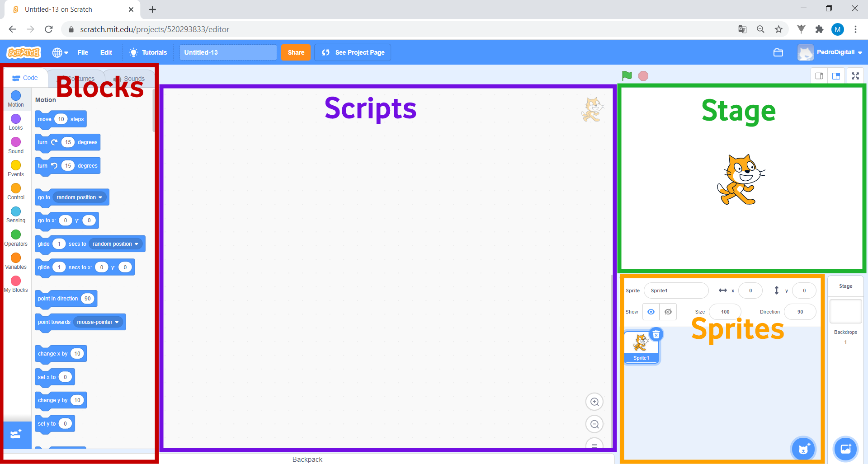
Task: Open the language globe menu
Action: 60,52
